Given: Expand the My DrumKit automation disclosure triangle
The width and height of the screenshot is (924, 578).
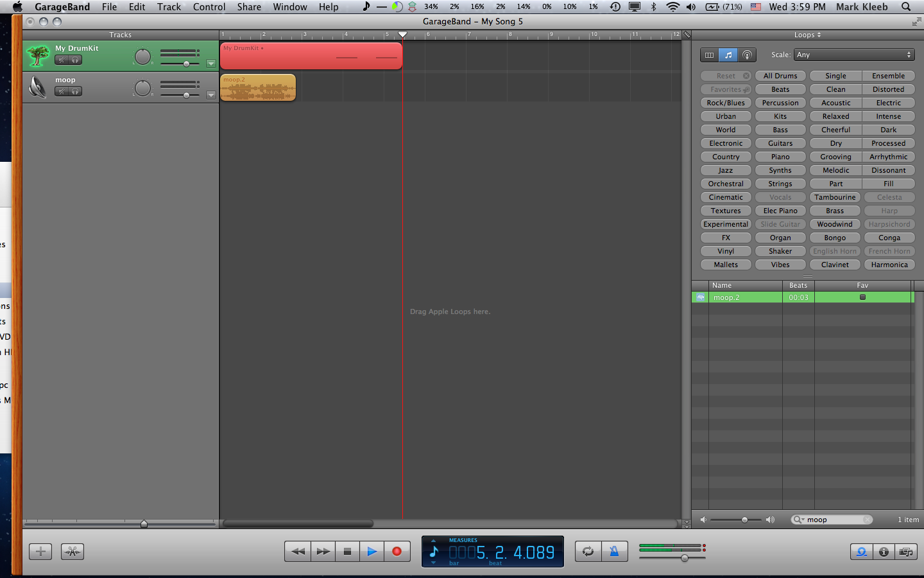Looking at the screenshot, I should (x=210, y=64).
